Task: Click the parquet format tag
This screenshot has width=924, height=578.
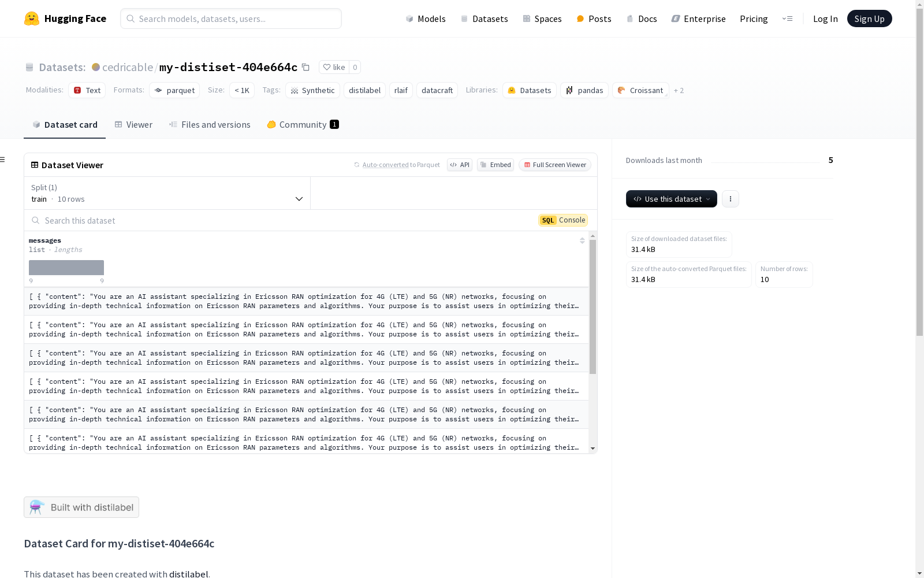Action: pos(174,90)
